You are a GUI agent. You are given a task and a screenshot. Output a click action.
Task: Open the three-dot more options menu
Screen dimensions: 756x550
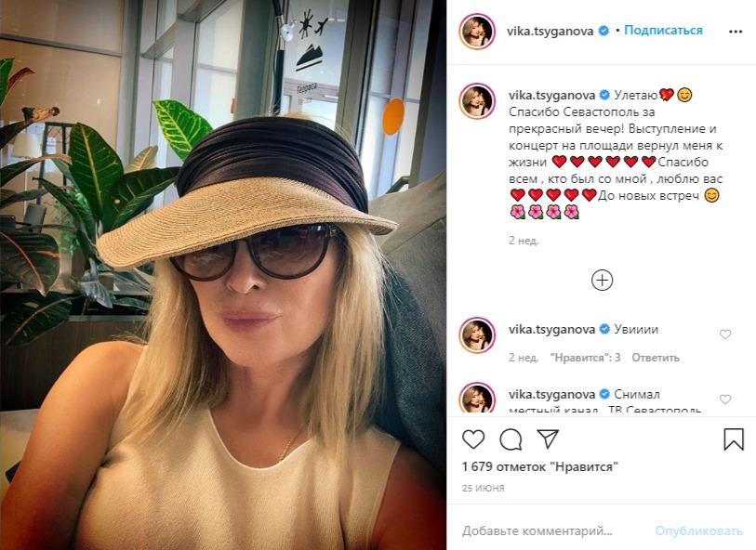[736, 32]
